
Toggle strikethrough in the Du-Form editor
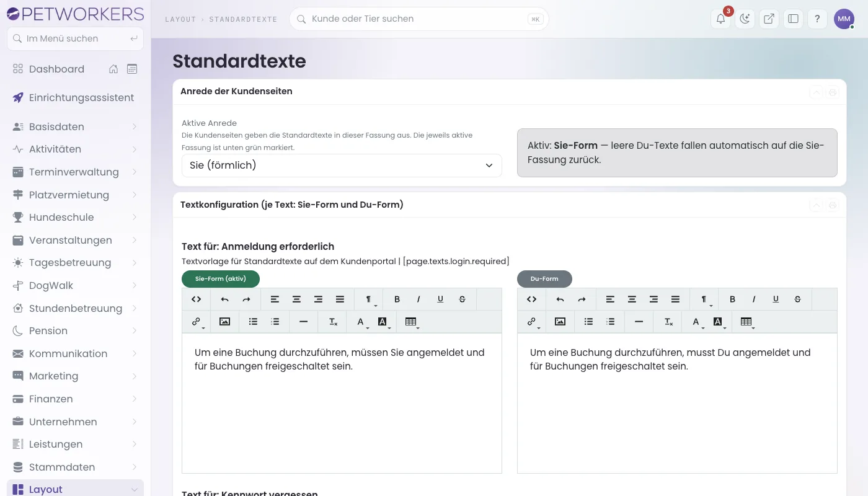[x=797, y=299]
